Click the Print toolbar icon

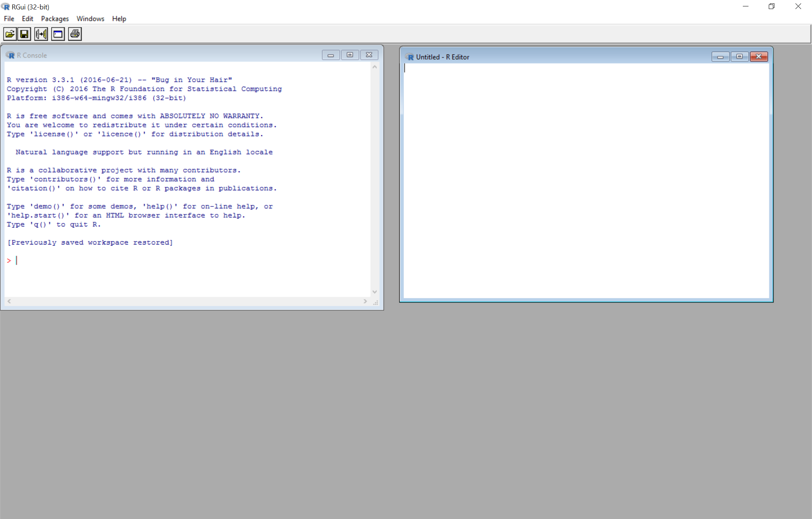pyautogui.click(x=75, y=34)
